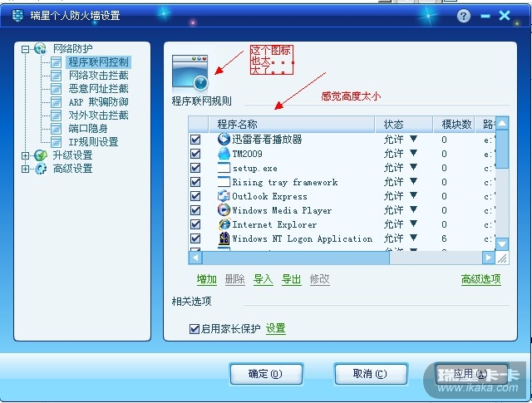The image size is (532, 403).
Task: Click the large program window icon above 程序联网规则
Action: pyautogui.click(x=190, y=74)
